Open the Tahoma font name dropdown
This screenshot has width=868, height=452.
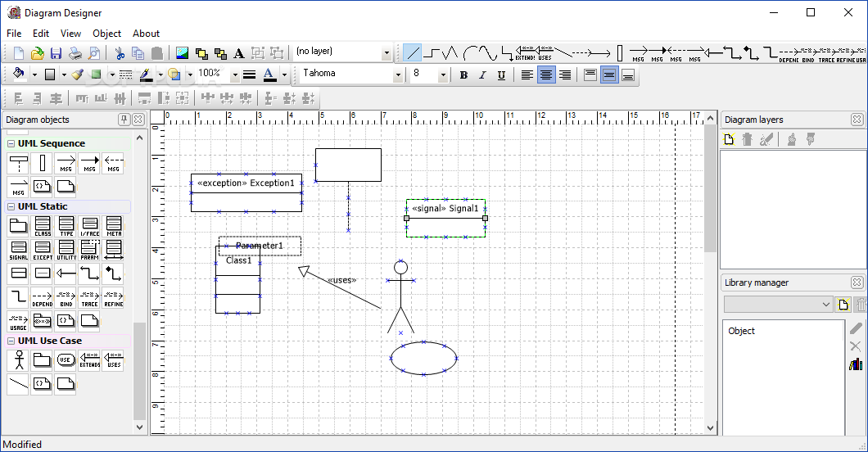397,75
